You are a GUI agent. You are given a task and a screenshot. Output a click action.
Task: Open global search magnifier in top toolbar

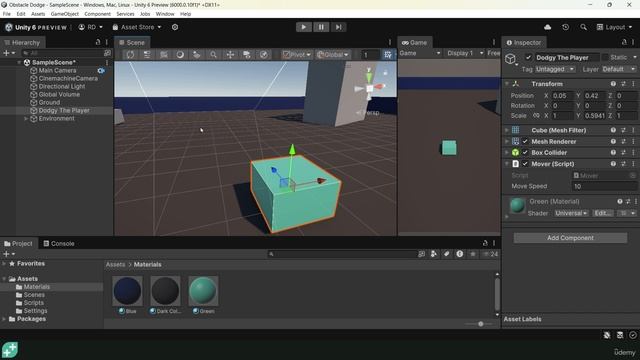tap(583, 27)
